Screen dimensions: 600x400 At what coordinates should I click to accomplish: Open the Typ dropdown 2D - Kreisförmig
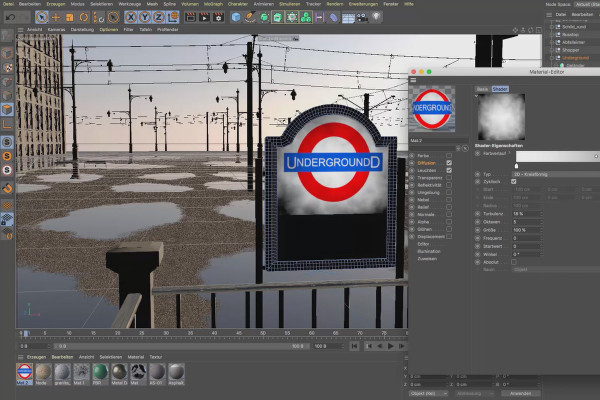click(556, 174)
